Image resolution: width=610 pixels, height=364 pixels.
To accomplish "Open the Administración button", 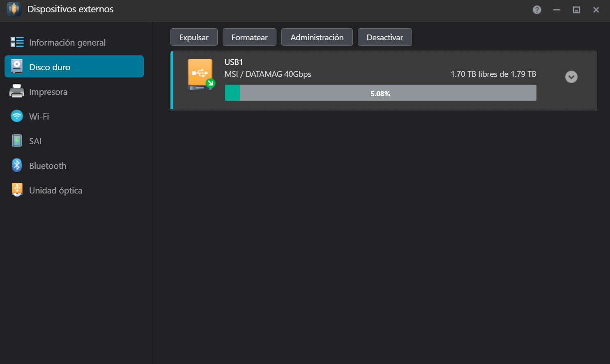I will 317,37.
